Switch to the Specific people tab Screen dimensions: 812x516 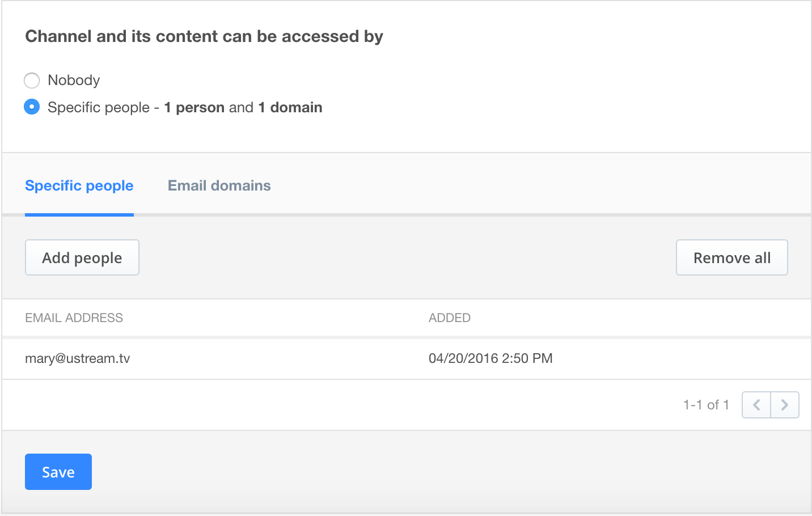(x=79, y=185)
